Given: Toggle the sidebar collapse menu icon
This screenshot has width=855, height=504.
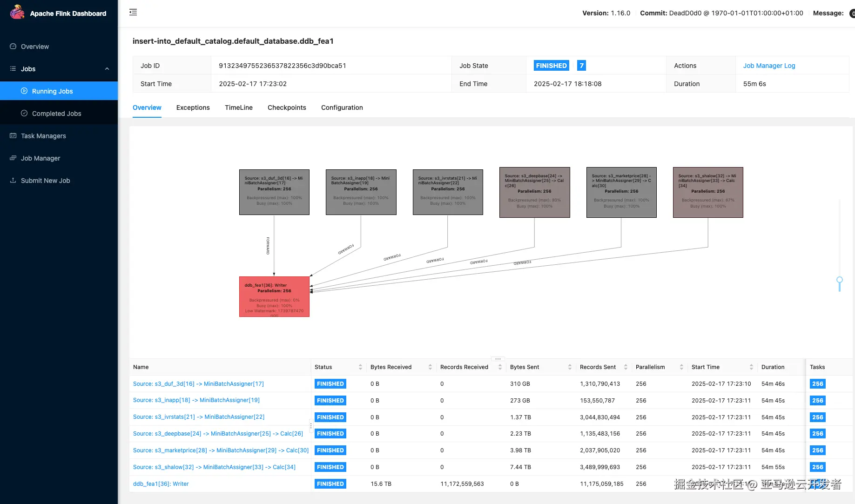Looking at the screenshot, I should (x=133, y=12).
